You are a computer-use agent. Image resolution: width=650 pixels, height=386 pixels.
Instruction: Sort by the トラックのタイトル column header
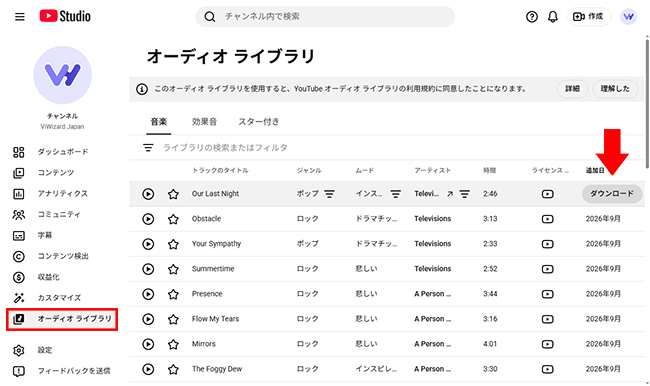[x=220, y=170]
